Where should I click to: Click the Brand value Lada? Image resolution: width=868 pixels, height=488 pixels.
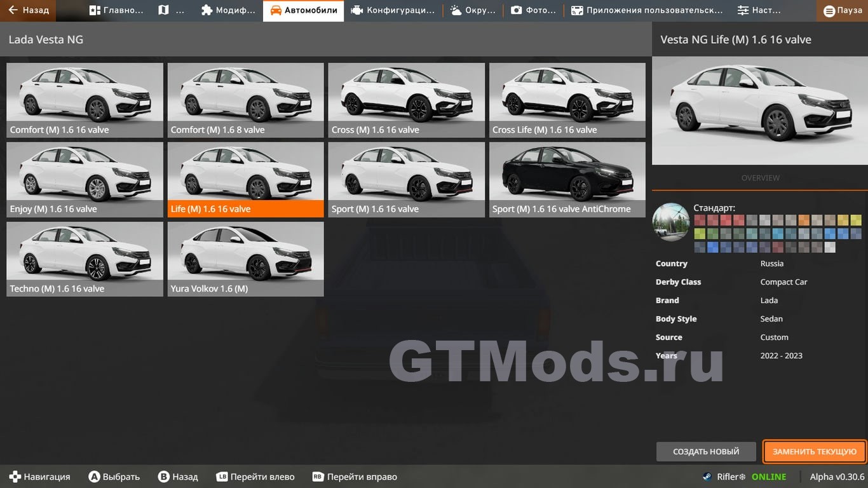pos(769,301)
